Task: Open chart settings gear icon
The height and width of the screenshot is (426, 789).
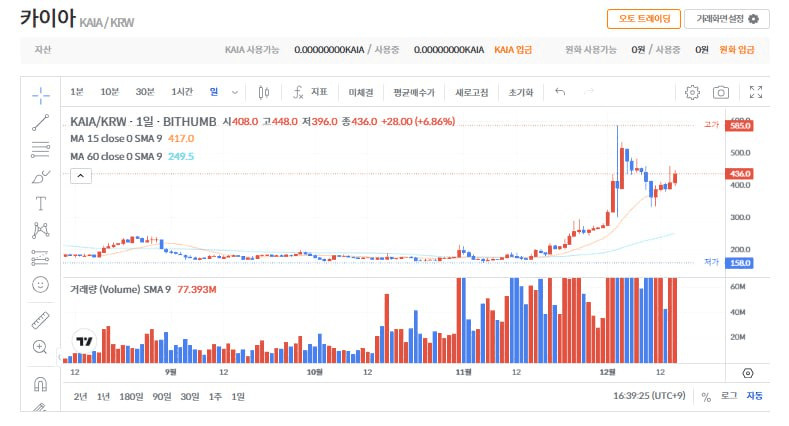Action: [692, 93]
